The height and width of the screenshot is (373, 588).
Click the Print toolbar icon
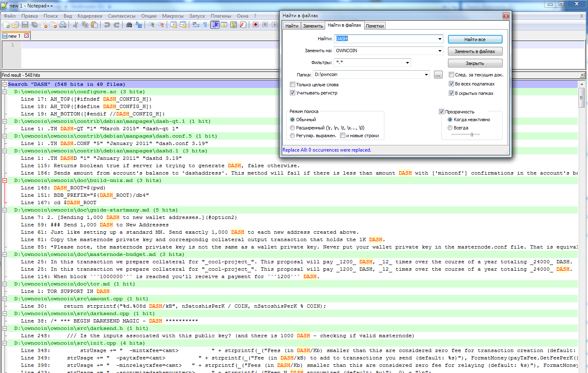(63, 25)
